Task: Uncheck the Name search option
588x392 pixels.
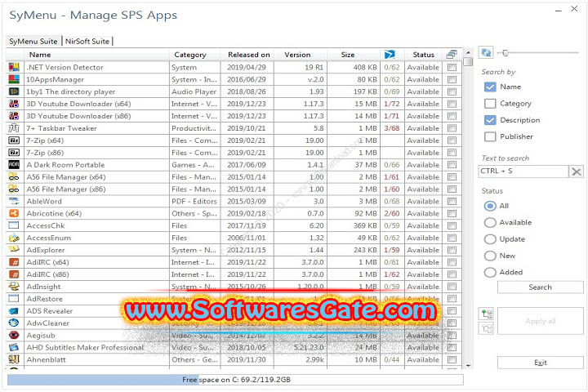Action: pyautogui.click(x=490, y=87)
